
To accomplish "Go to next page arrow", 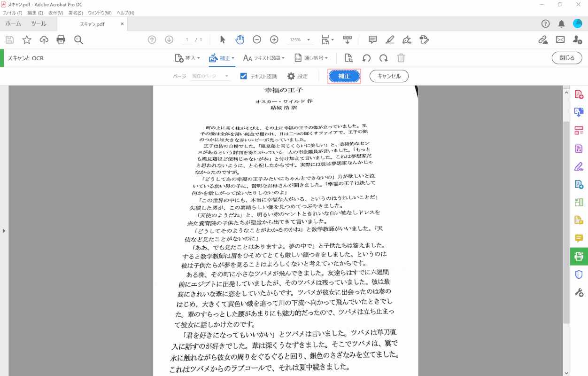I will click(x=169, y=40).
